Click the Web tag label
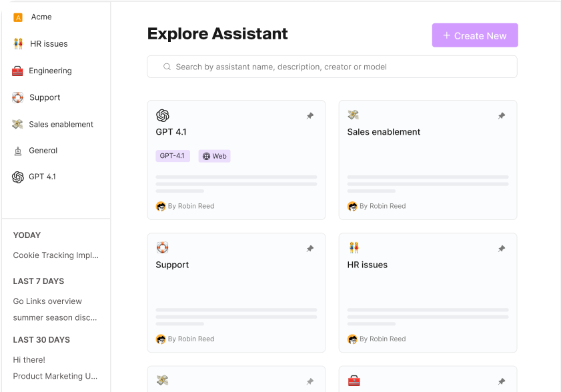This screenshot has width=561, height=392. 219,156
